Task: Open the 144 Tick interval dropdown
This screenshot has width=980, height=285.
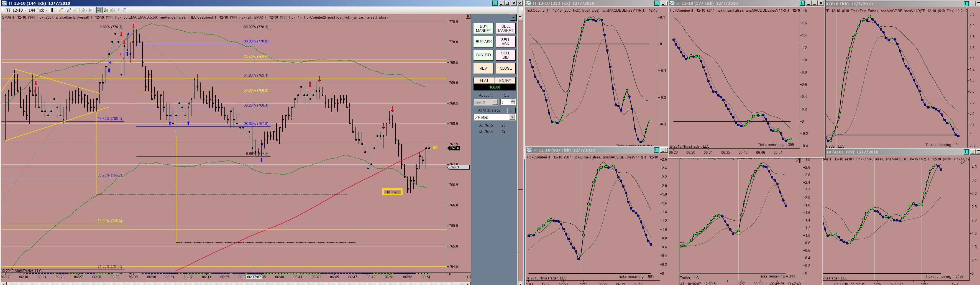Action: coord(38,10)
